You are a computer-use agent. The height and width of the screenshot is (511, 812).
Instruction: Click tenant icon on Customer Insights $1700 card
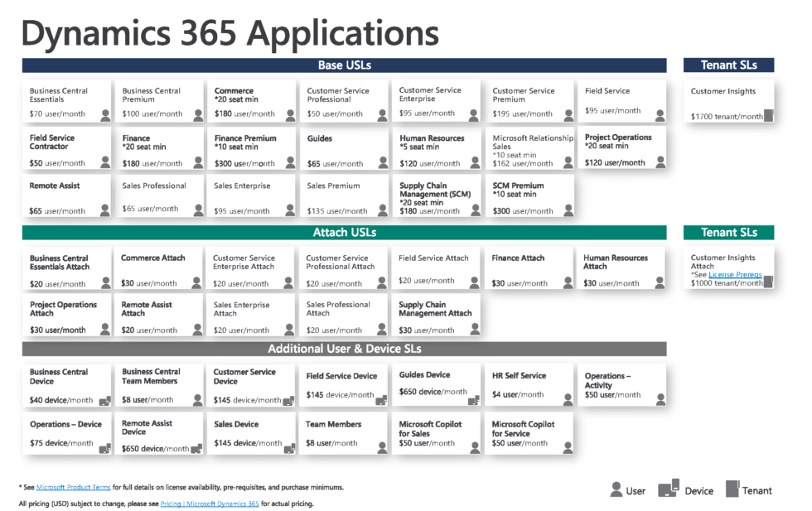point(769,115)
